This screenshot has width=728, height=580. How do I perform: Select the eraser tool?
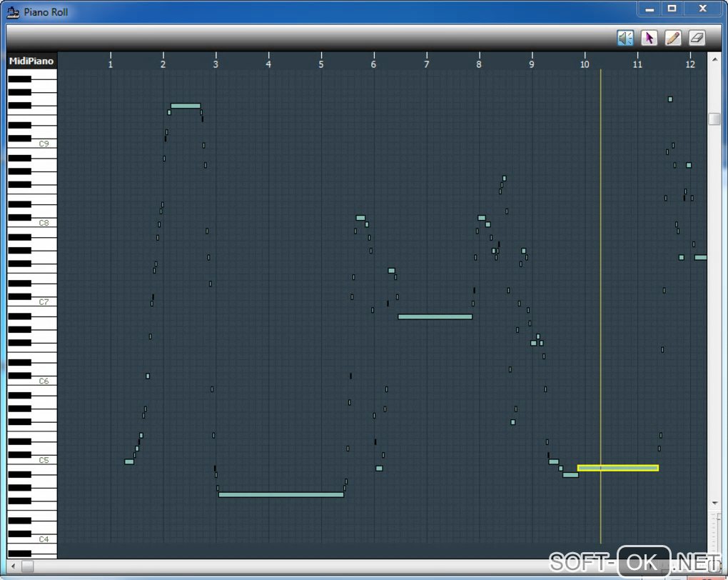coord(697,38)
